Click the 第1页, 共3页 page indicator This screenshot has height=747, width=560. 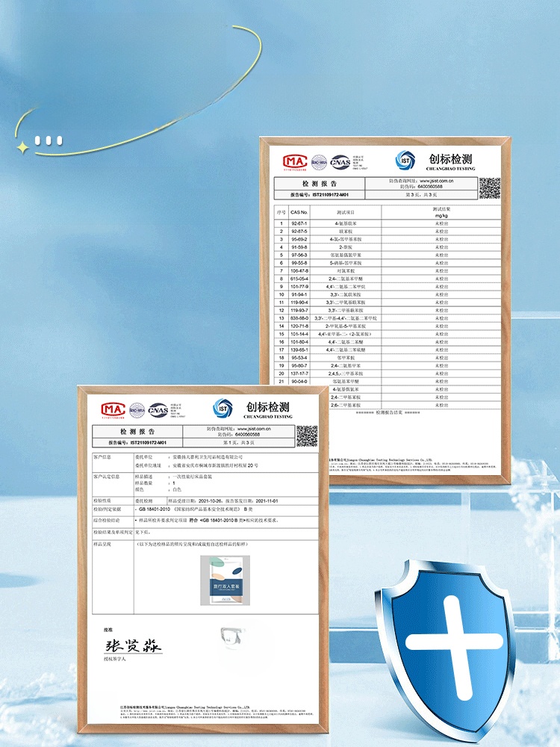(x=239, y=442)
